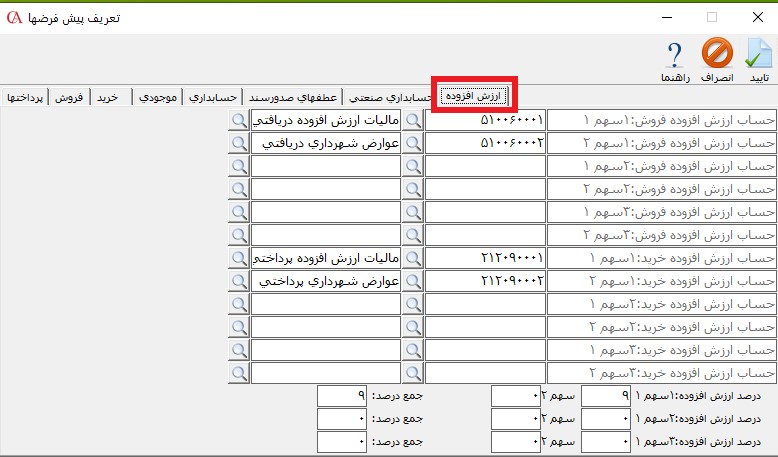Switch to حسابداری صنعتی tab
The width and height of the screenshot is (778, 457).
click(388, 97)
